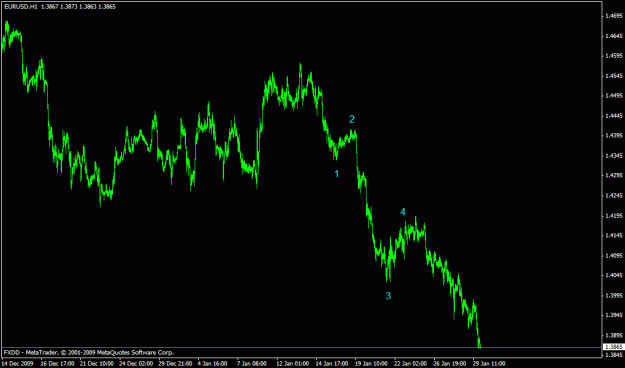625x368 pixels.
Task: Click the 26 Jan 19:00 time label
Action: click(x=450, y=364)
